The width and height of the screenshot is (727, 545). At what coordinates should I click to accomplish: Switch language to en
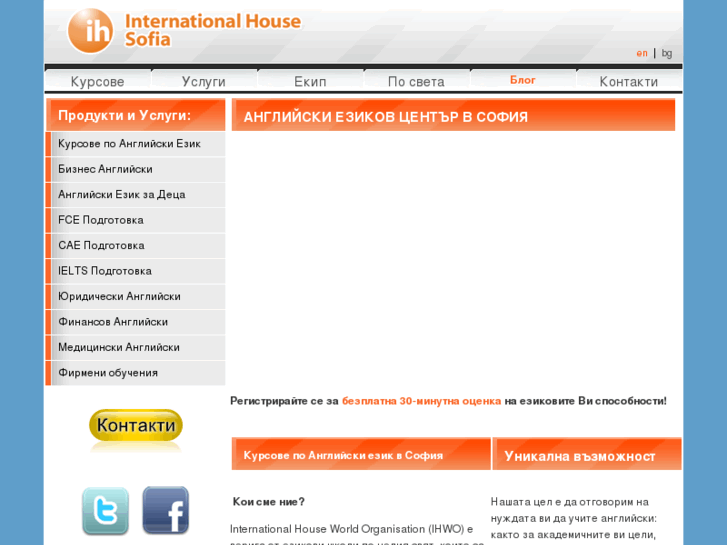[x=642, y=53]
